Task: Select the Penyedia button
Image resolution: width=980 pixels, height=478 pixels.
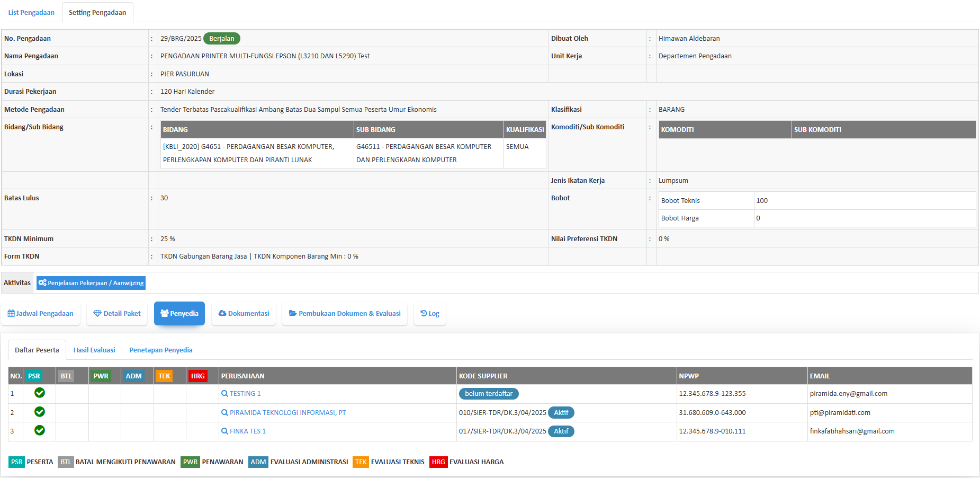Action: click(179, 314)
